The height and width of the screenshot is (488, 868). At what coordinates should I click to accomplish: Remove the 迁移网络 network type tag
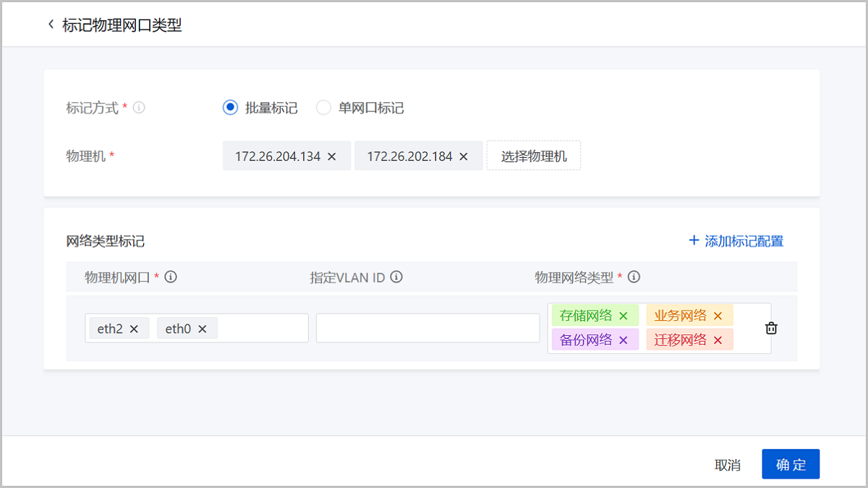718,340
